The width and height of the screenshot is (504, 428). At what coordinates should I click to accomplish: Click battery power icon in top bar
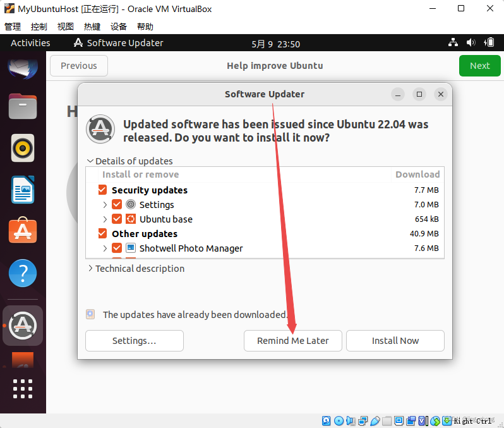click(x=489, y=42)
